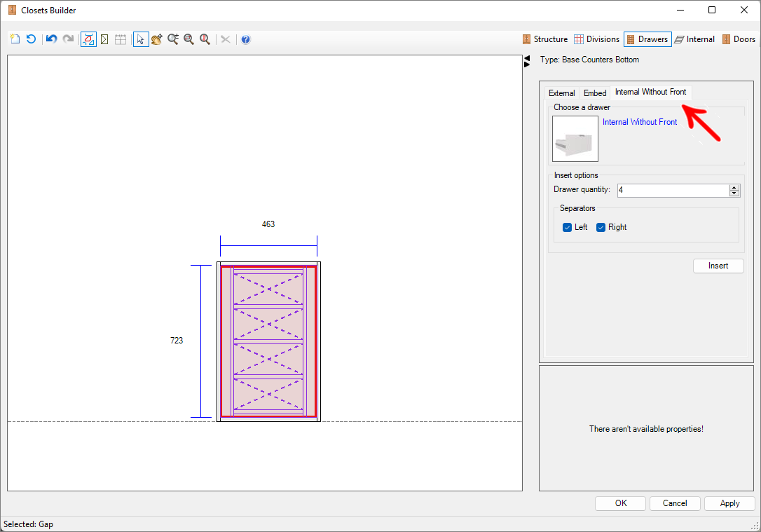Activate the Select pointer tool
This screenshot has height=532, width=761.
(x=141, y=39)
